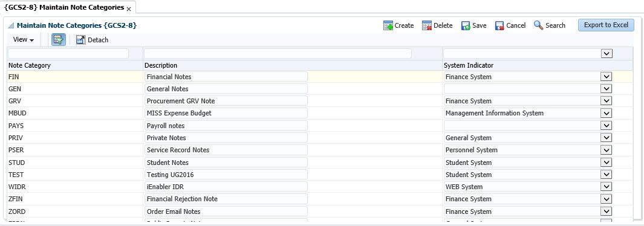
Task: Click the General System indicator in PRIV row
Action: tap(469, 138)
